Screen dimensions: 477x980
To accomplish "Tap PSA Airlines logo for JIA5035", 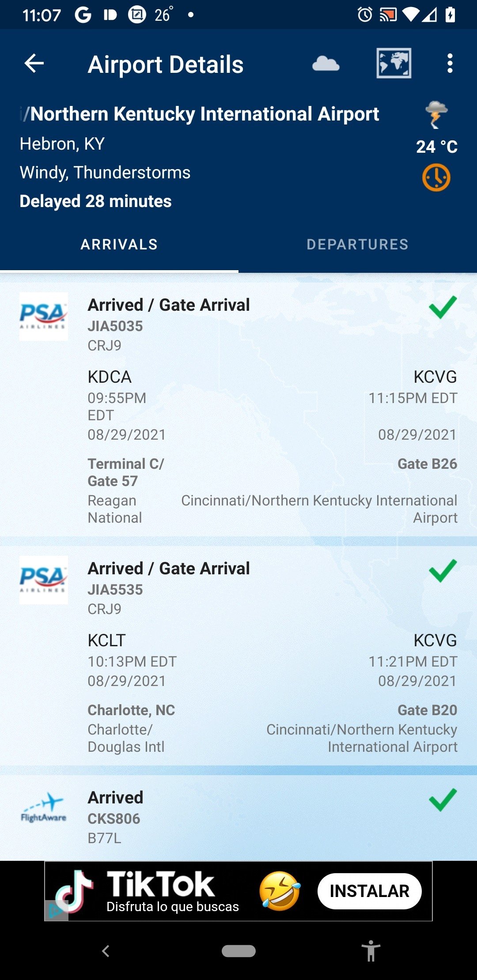I will (43, 316).
